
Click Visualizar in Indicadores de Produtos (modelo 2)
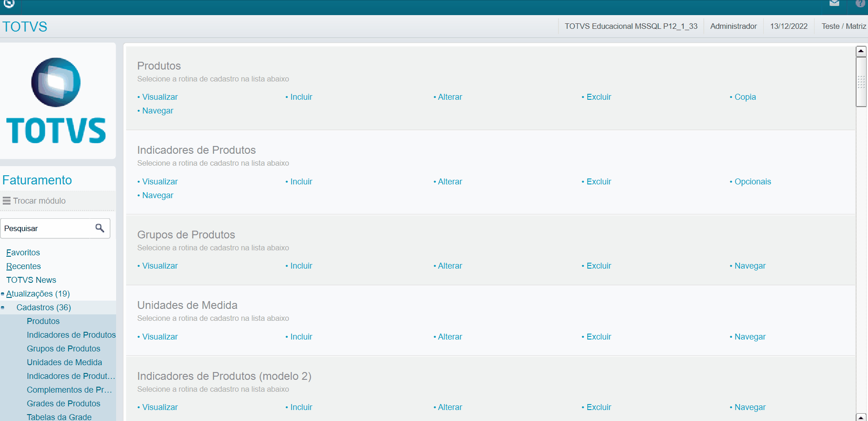[160, 407]
